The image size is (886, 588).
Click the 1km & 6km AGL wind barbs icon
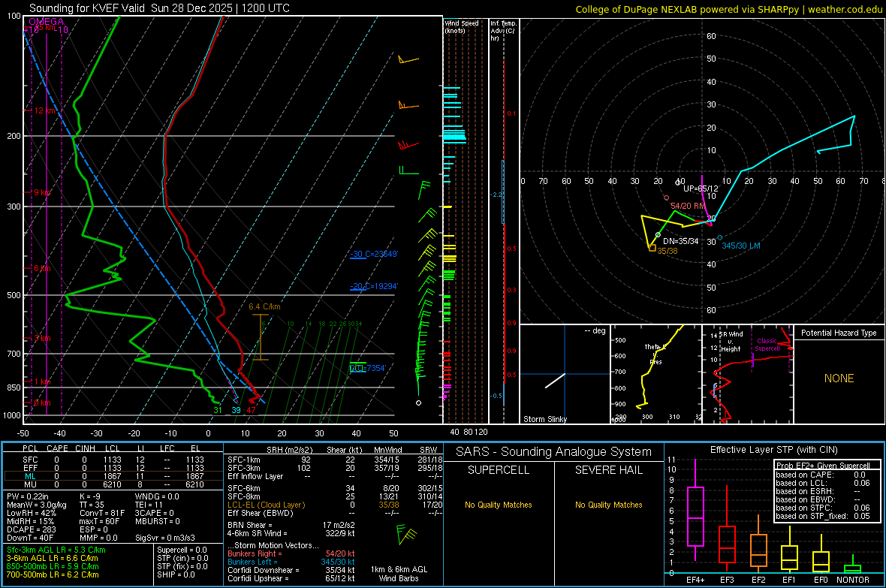[406, 534]
